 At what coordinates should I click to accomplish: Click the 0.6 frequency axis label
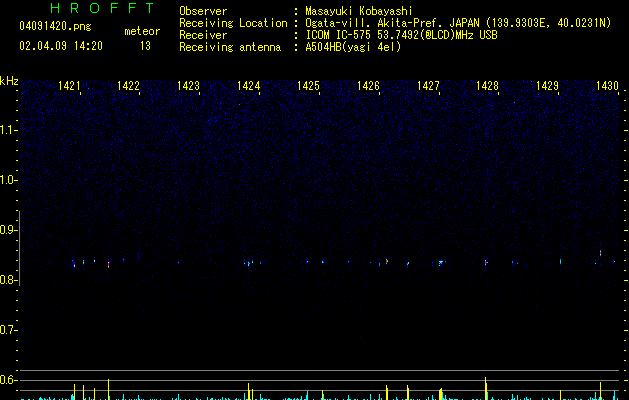point(8,380)
